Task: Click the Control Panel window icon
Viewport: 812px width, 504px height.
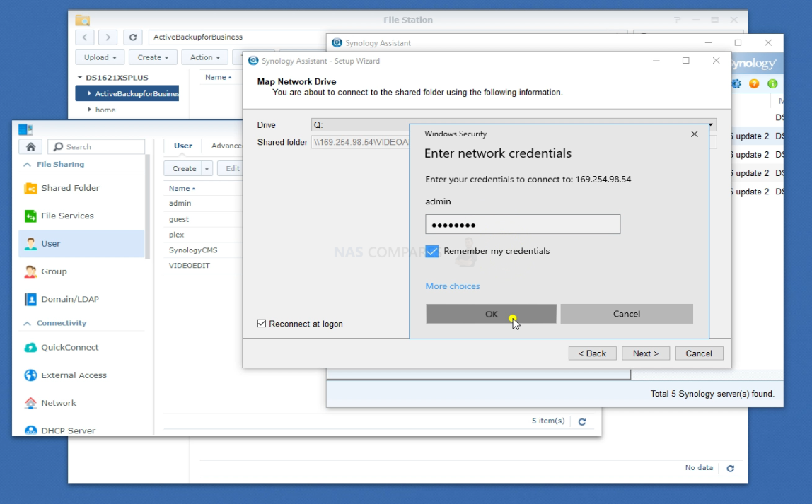Action: [x=25, y=129]
